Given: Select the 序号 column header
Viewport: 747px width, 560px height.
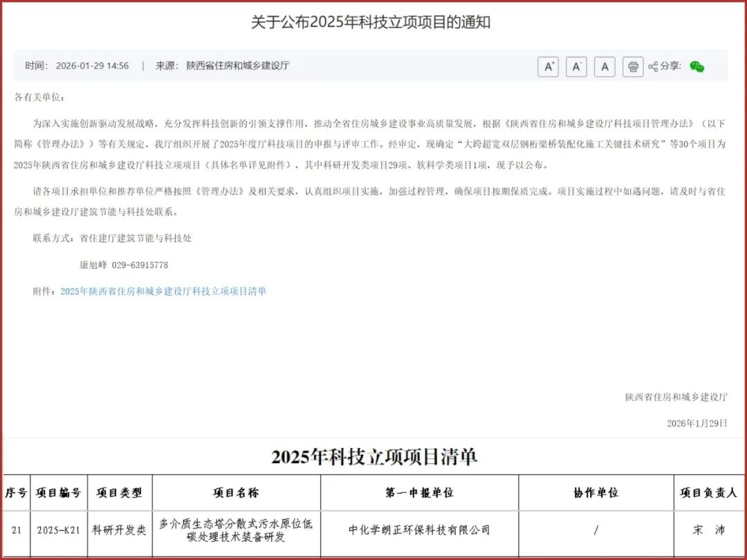Looking at the screenshot, I should (x=17, y=493).
